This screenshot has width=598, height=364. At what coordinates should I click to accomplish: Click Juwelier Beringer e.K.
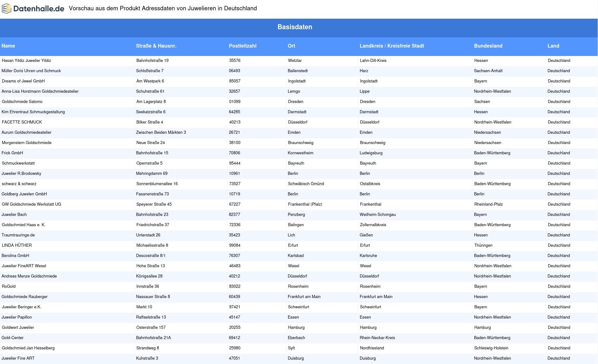point(21,307)
